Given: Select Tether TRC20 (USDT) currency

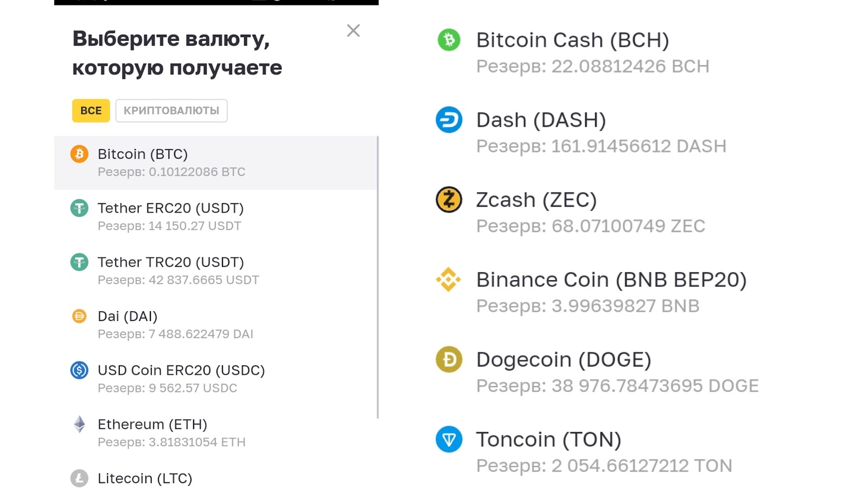Looking at the screenshot, I should pyautogui.click(x=170, y=262).
